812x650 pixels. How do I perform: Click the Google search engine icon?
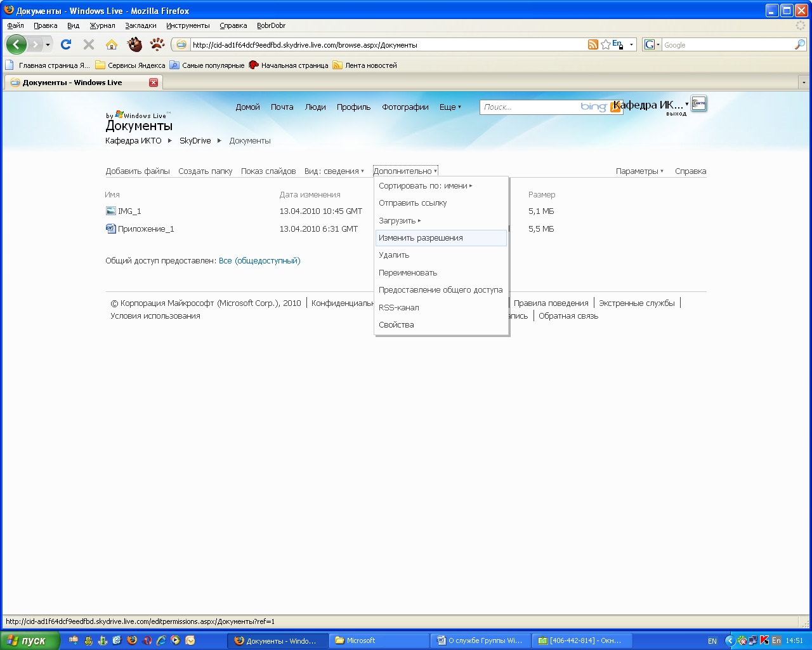click(x=650, y=44)
